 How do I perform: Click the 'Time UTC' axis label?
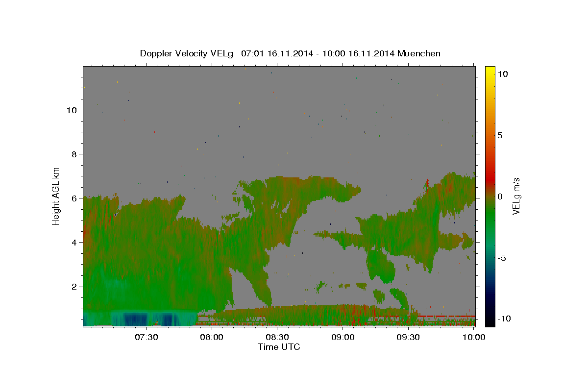tap(279, 347)
